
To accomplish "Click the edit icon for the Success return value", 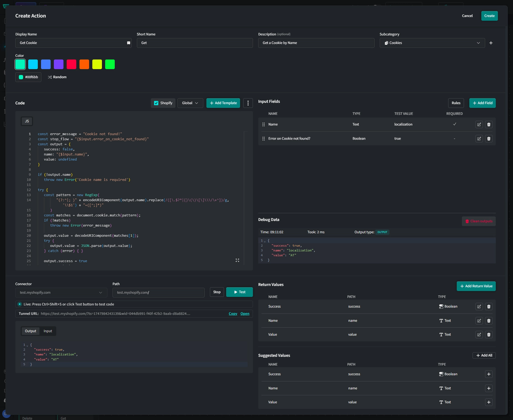I will (479, 306).
